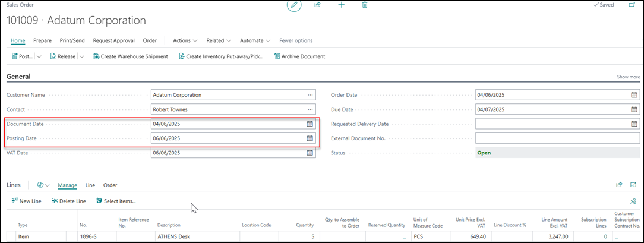Open the Customer Name lookup ellipsis
Screen dimensions: 644x243
click(310, 95)
